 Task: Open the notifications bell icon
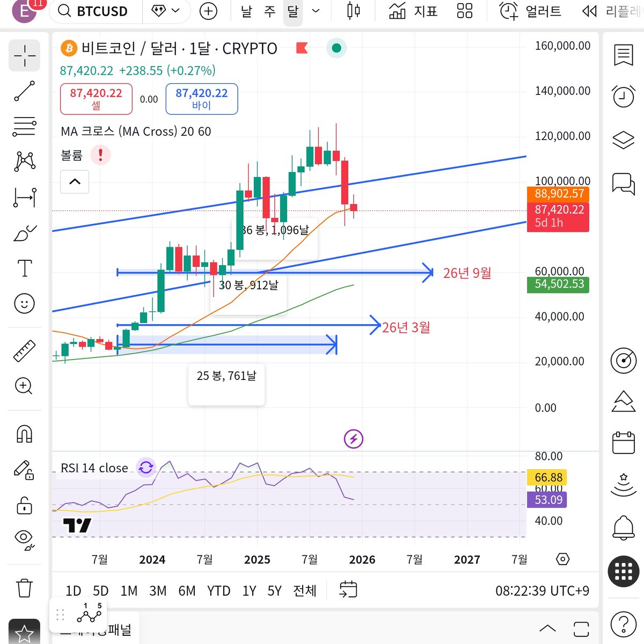point(623,527)
